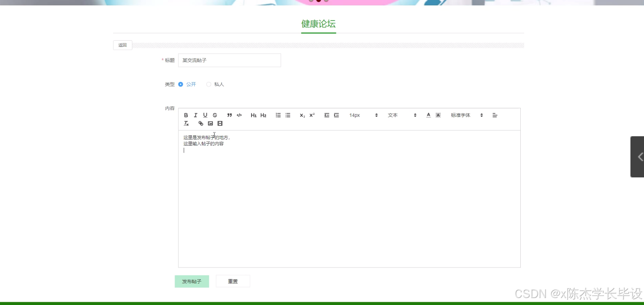Open the 标准字体 font family dropdown
The image size is (644, 305).
pos(465,115)
